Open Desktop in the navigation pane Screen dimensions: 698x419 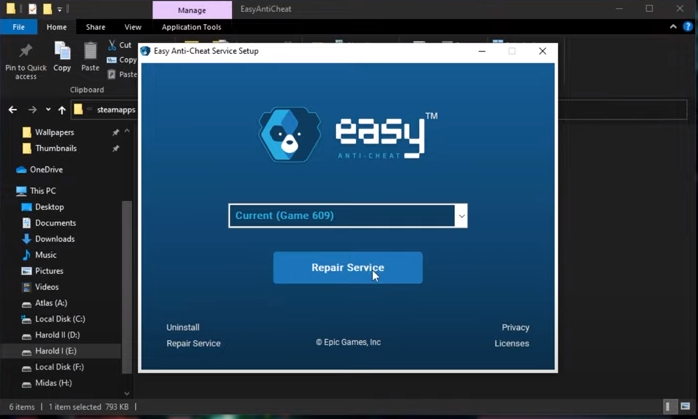click(x=49, y=207)
